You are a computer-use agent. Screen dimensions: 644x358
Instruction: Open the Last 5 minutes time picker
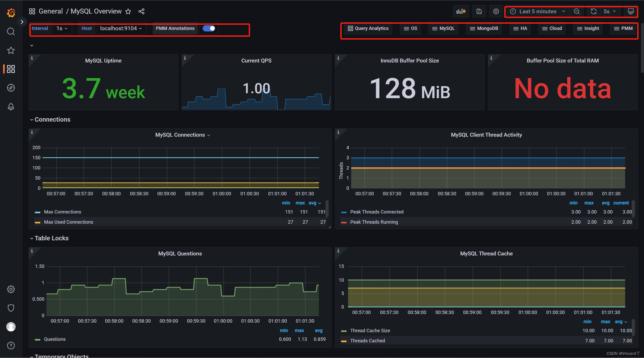[538, 11]
